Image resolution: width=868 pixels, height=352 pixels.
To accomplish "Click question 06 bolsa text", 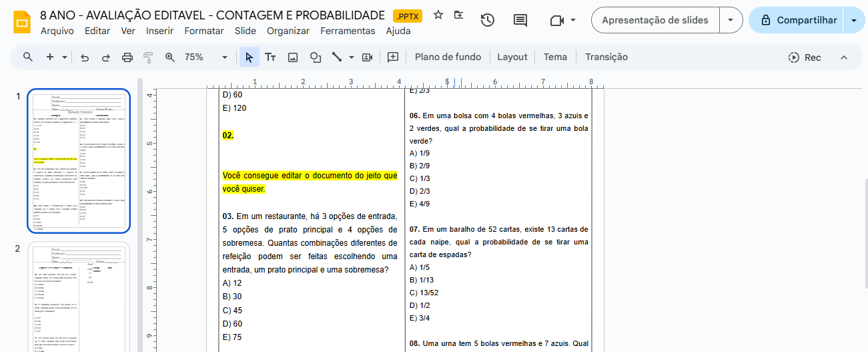I will pyautogui.click(x=499, y=128).
